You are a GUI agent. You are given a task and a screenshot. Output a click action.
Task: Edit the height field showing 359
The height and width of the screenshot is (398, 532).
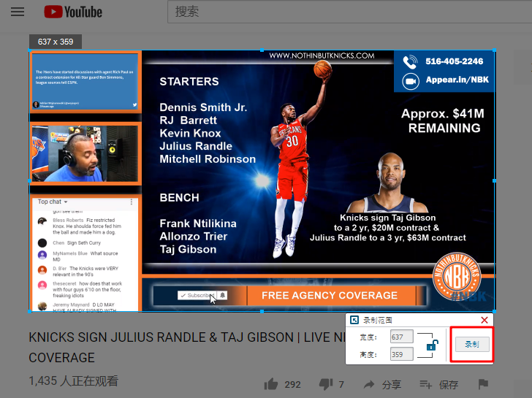point(402,354)
